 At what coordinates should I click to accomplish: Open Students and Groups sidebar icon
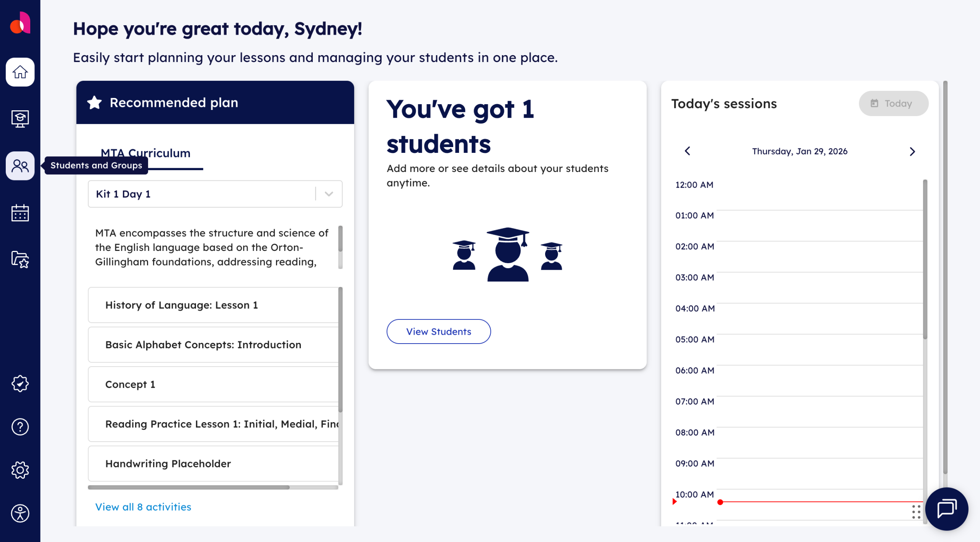[20, 166]
